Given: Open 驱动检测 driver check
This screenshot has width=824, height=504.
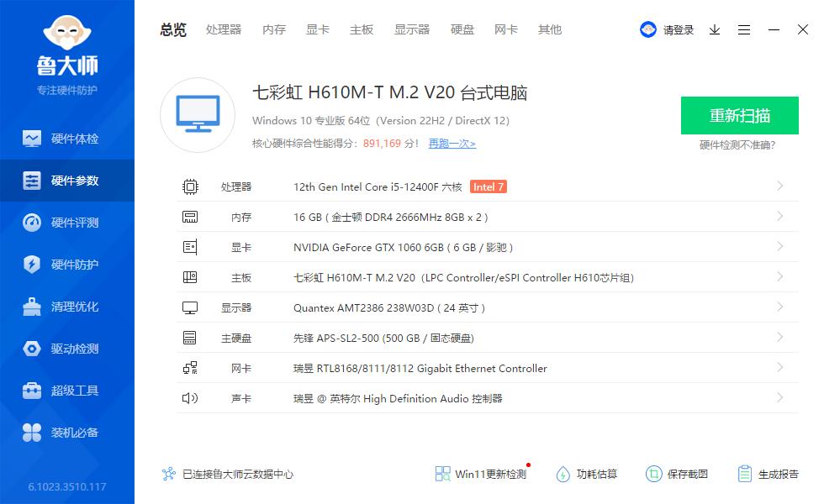Looking at the screenshot, I should [66, 349].
